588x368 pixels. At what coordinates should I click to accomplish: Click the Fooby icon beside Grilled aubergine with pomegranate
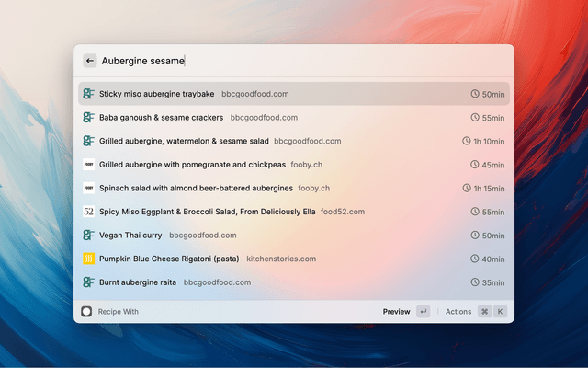coord(89,165)
